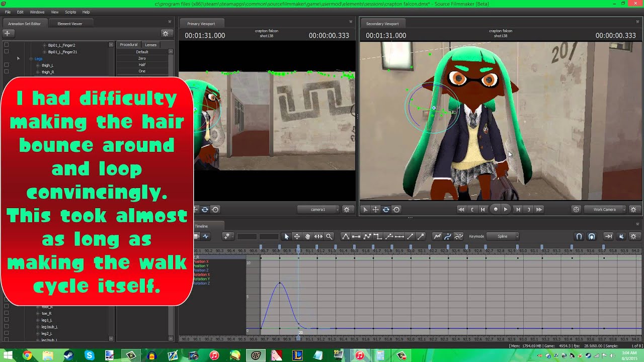Select the timeline arrow selection tool
Image resolution: width=644 pixels, height=362 pixels.
286,236
